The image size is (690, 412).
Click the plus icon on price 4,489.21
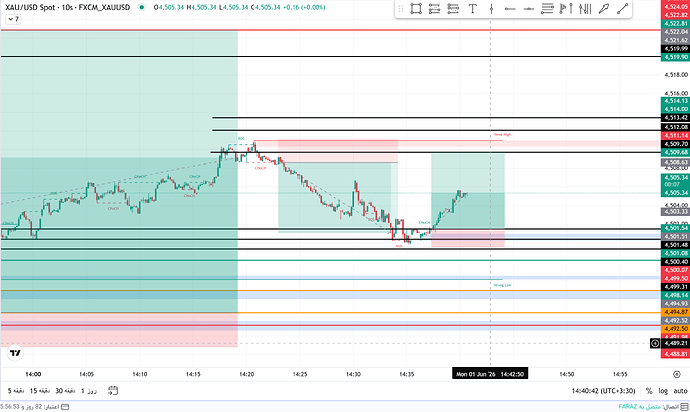coord(655,343)
